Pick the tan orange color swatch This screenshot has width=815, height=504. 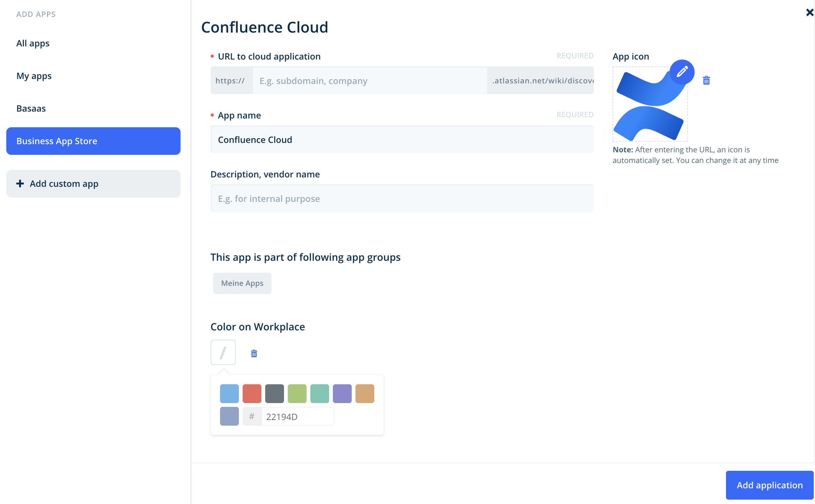[365, 394]
